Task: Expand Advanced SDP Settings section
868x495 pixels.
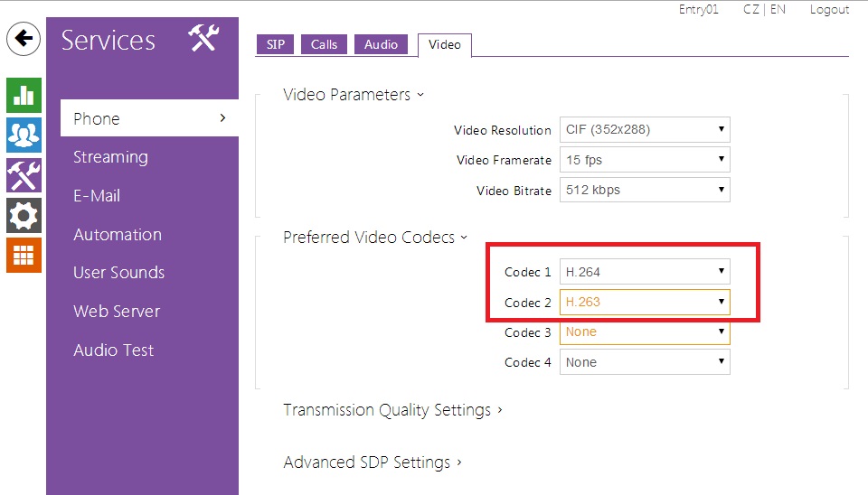Action: [373, 462]
